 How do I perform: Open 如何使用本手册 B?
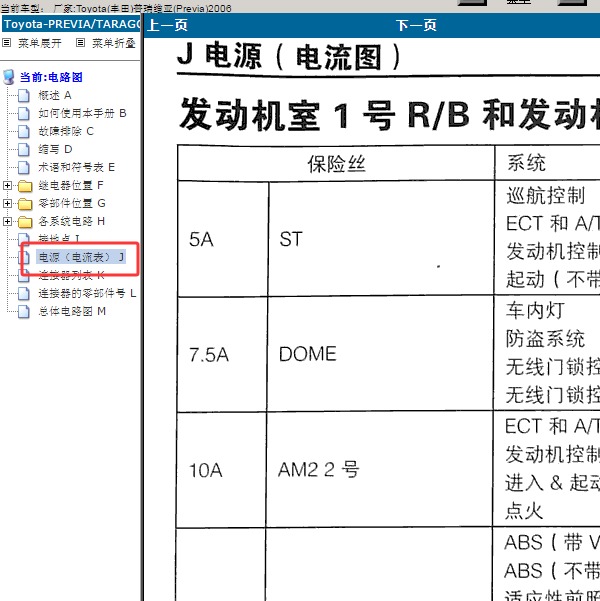click(x=82, y=113)
